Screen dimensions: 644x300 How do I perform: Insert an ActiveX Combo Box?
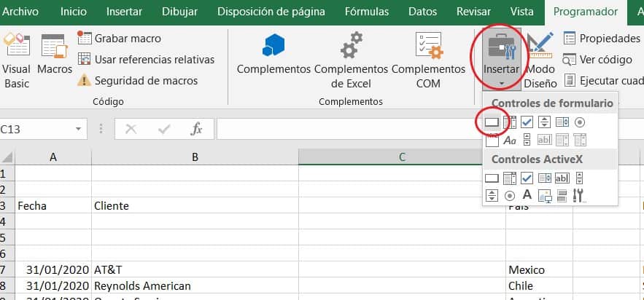(x=510, y=178)
